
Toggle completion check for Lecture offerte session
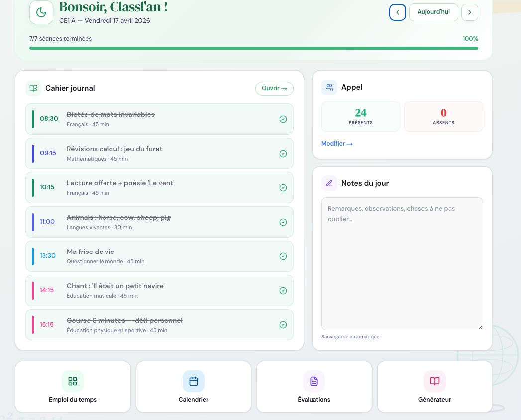283,188
